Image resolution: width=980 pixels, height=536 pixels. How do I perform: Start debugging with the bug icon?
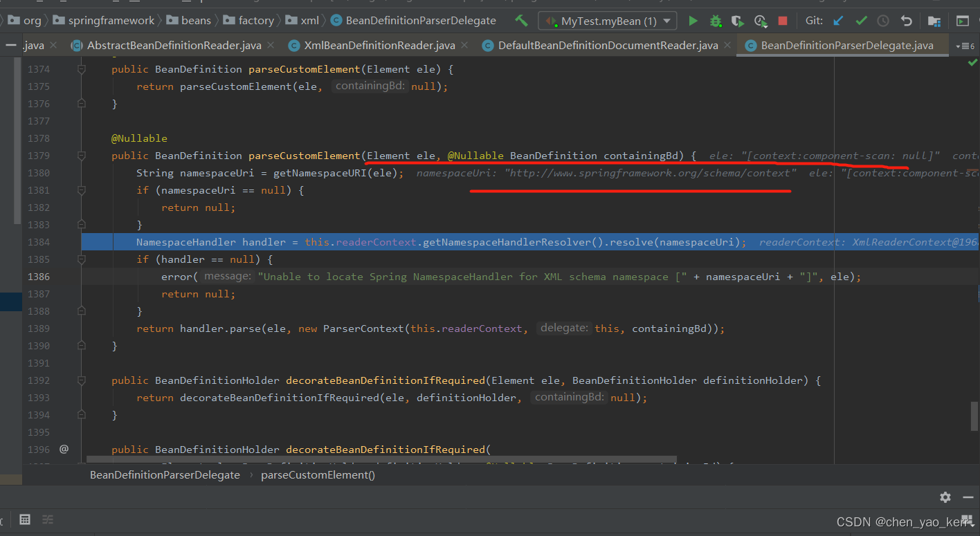716,21
